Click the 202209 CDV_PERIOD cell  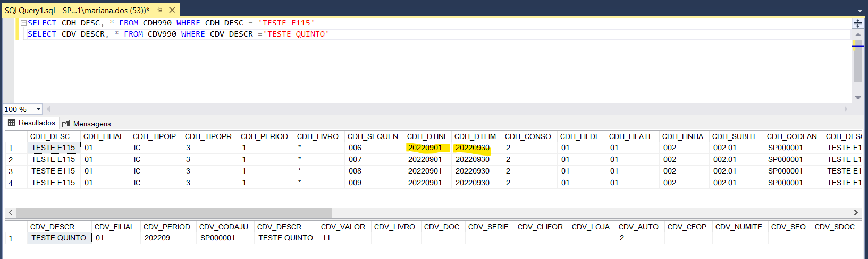coord(168,238)
